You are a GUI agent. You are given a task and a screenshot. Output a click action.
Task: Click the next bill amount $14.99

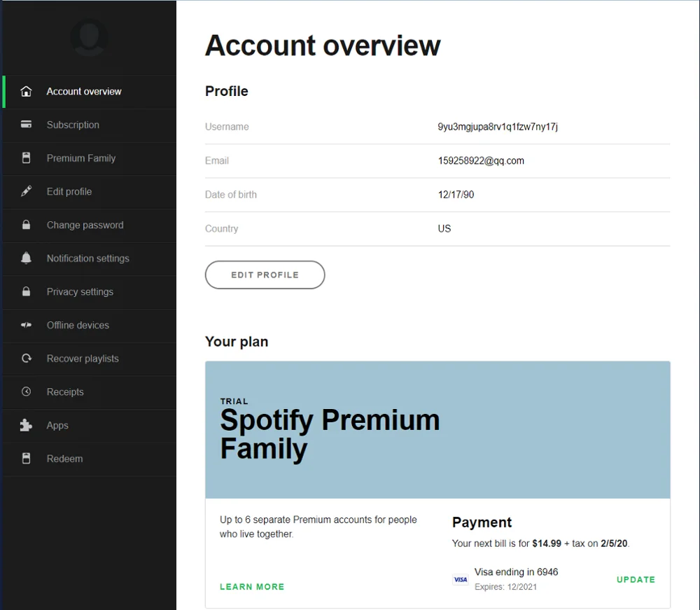547,543
